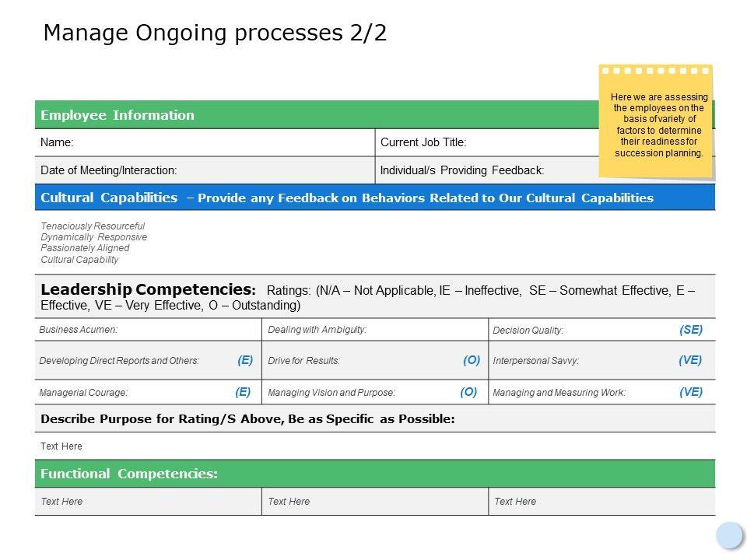The width and height of the screenshot is (747, 560).
Task: Click 'Managing Vision and Purpose:' label
Action: (331, 392)
